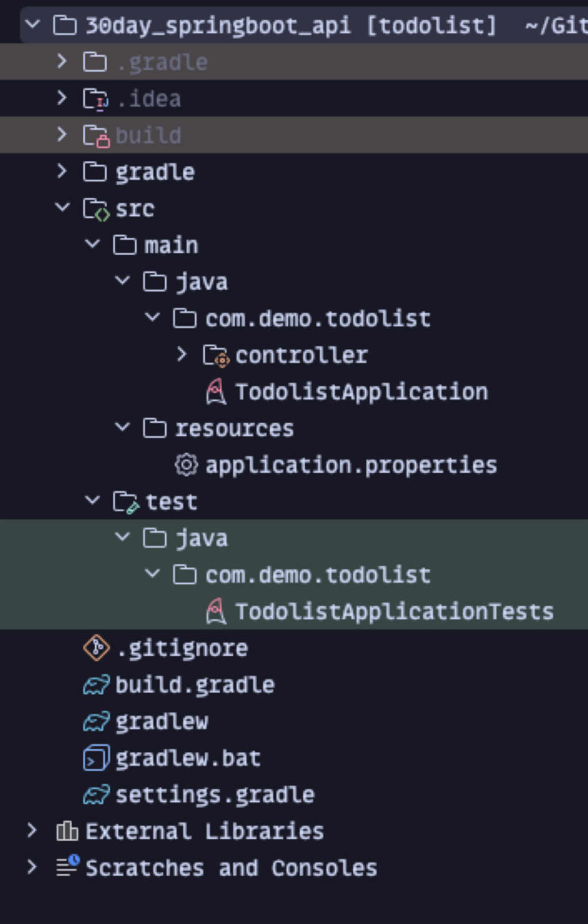Expand the controller package

(x=182, y=355)
